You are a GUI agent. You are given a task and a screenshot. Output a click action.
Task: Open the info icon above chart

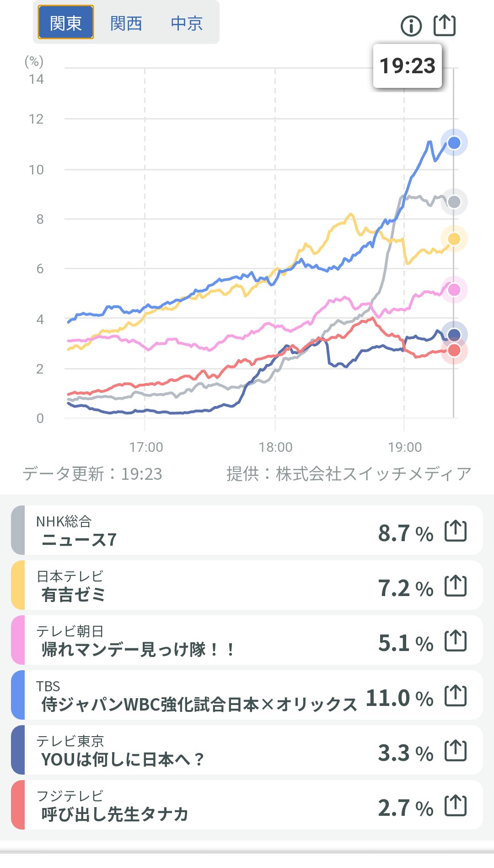pyautogui.click(x=411, y=26)
